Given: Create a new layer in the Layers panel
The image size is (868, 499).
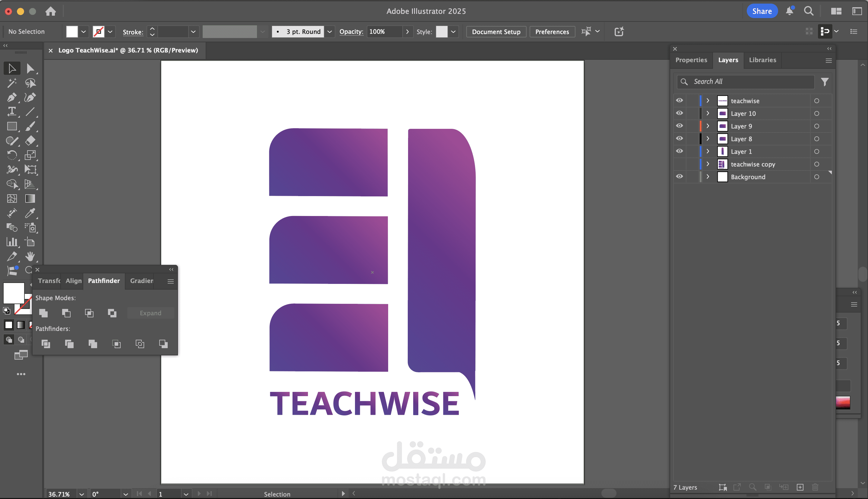Looking at the screenshot, I should point(800,487).
